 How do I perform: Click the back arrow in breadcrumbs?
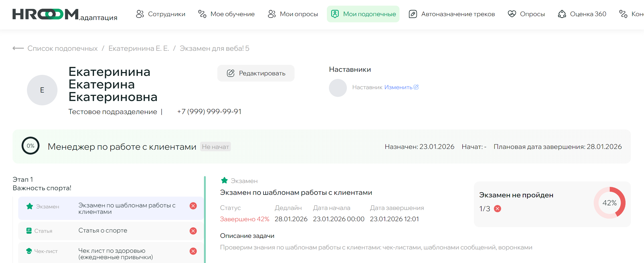(18, 48)
